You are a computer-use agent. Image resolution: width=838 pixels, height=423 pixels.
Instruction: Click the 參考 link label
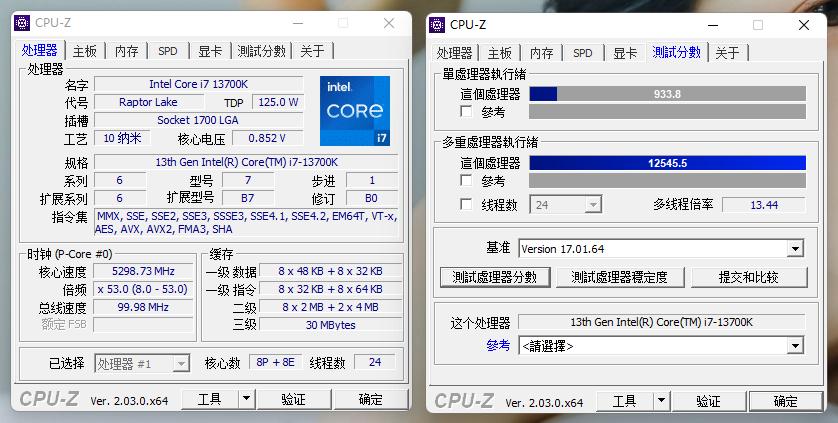click(498, 345)
